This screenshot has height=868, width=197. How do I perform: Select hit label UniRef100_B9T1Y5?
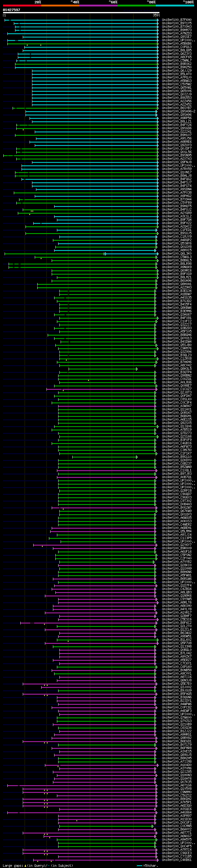[177, 23]
